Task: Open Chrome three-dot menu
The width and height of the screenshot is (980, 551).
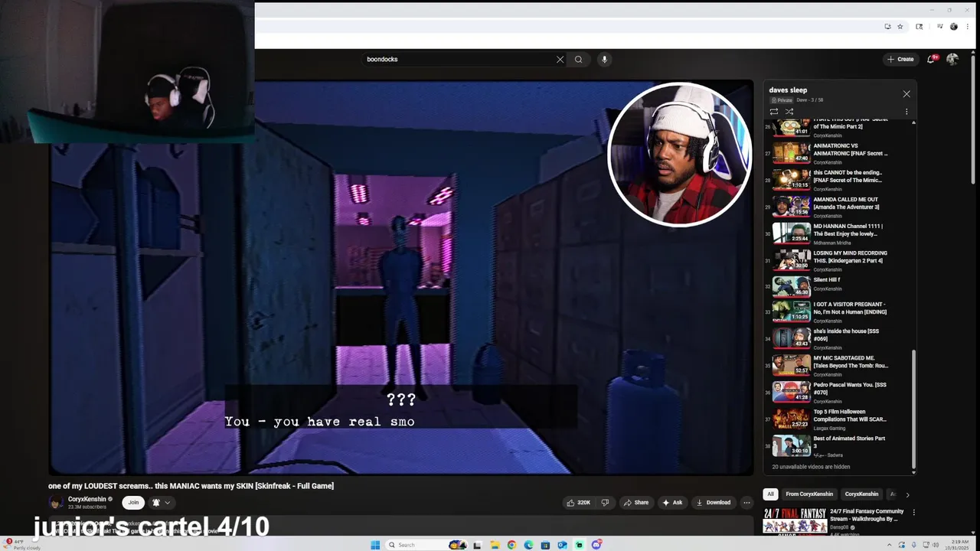Action: pyautogui.click(x=967, y=27)
